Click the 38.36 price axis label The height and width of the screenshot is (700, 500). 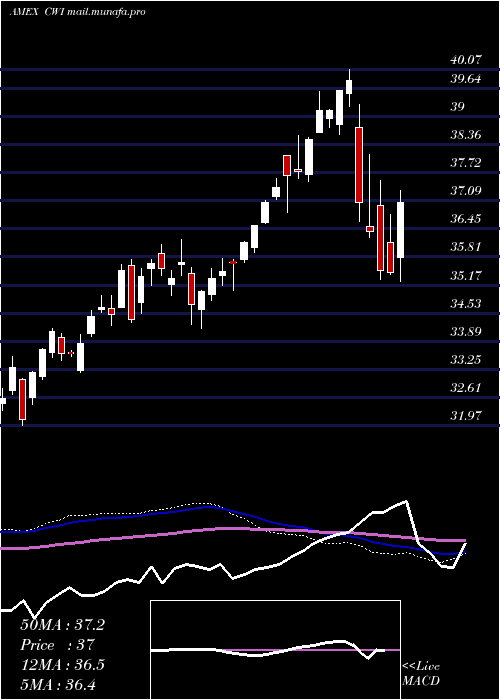[465, 135]
